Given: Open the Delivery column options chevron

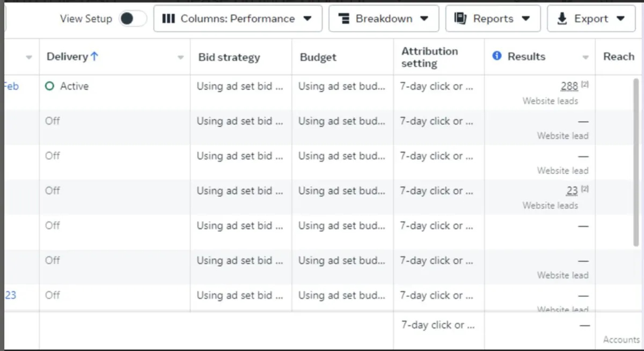Looking at the screenshot, I should tap(181, 57).
